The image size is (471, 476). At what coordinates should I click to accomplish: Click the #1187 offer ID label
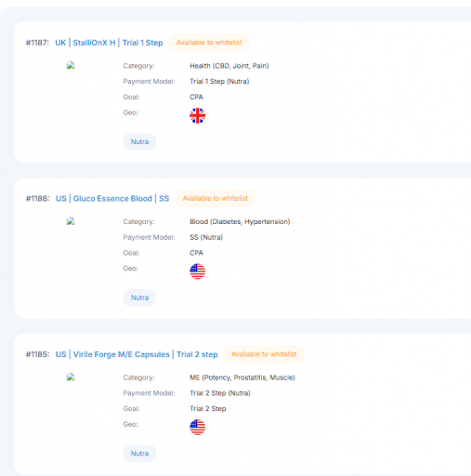[x=37, y=43]
